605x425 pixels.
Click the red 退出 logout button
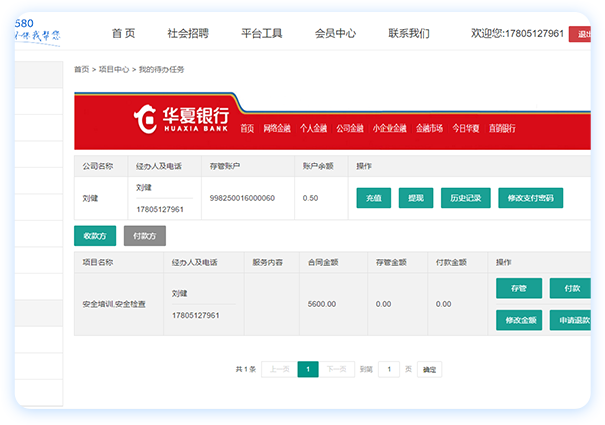click(581, 35)
